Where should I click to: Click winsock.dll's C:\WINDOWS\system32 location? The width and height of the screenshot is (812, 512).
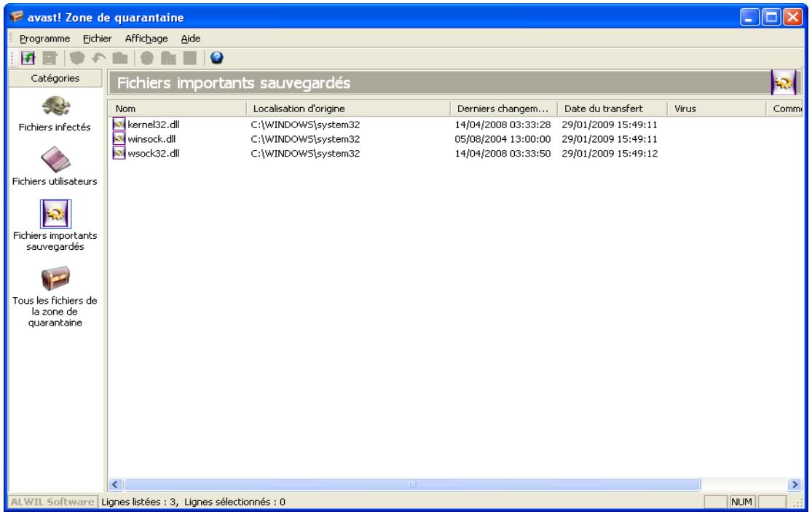coord(305,138)
